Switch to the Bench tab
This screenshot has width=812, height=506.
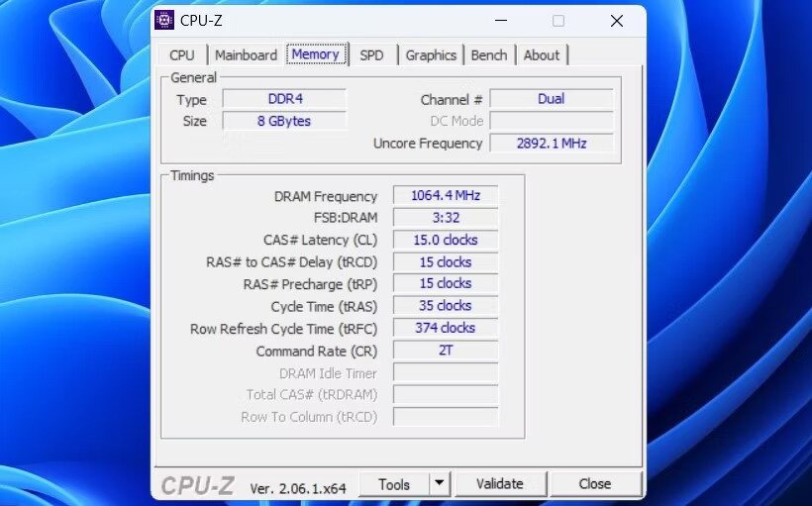(x=489, y=54)
